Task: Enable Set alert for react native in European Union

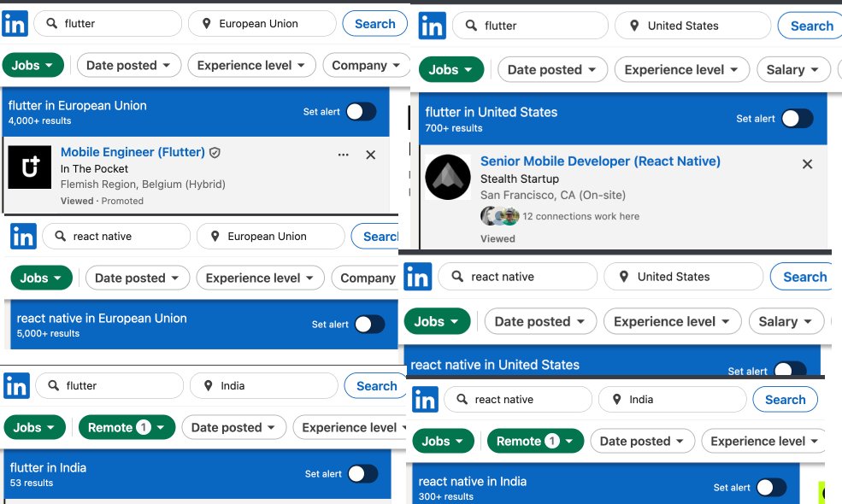Action: pos(370,325)
